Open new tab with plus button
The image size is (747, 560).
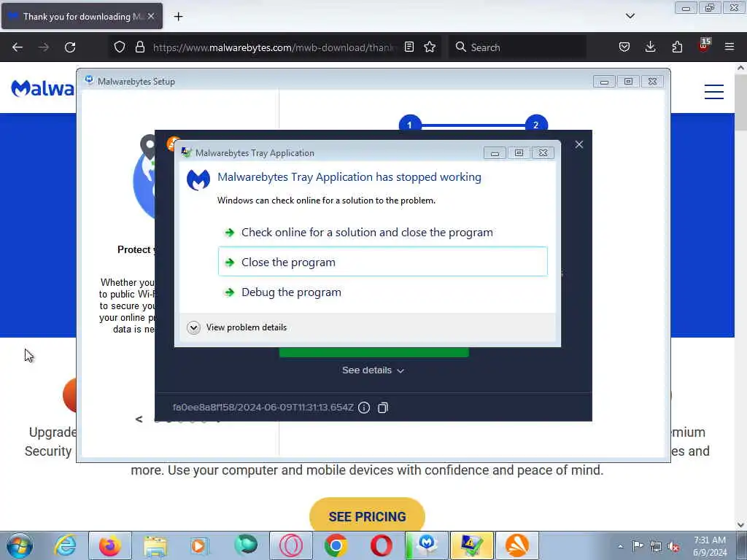178,17
